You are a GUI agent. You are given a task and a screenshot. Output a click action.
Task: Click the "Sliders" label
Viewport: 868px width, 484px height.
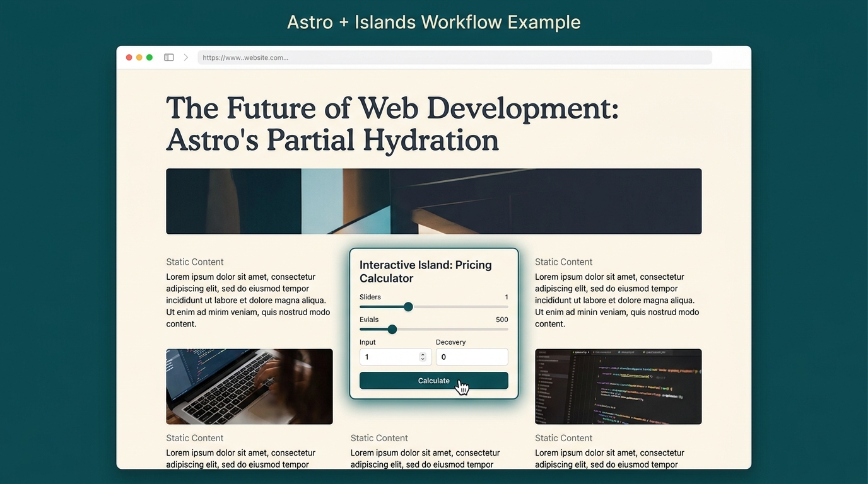coord(370,297)
